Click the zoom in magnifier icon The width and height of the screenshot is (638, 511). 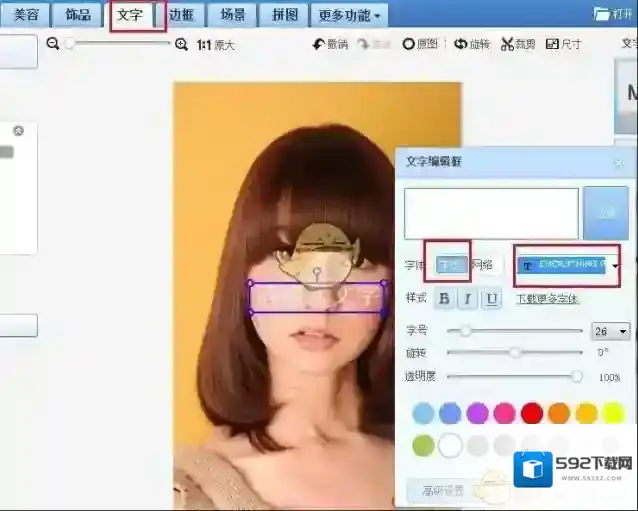point(181,44)
